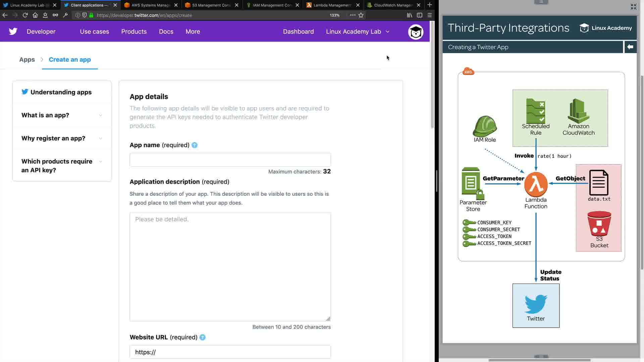Click App name help question icon
This screenshot has width=644, height=362.
tap(195, 145)
